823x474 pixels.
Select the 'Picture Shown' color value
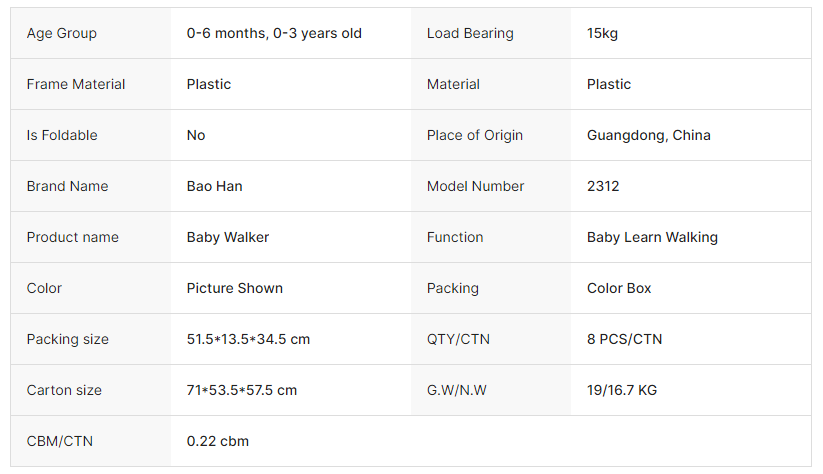coord(235,288)
